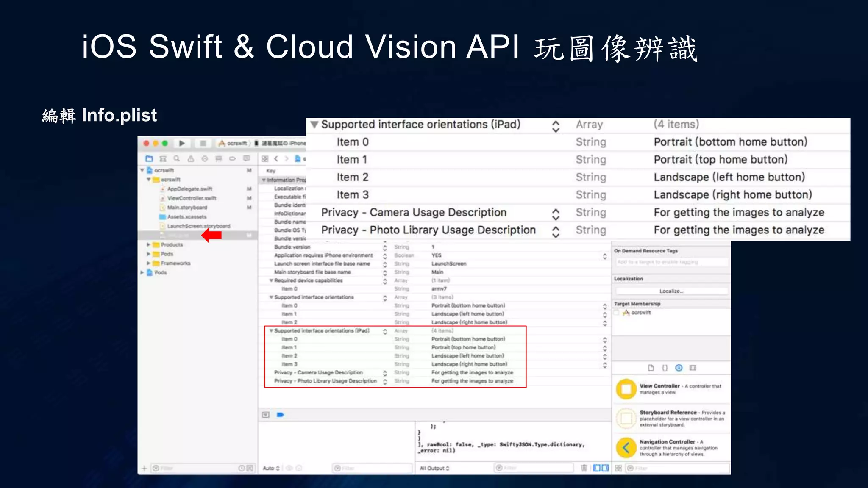Expand the Pods project
The image size is (868, 488).
pyautogui.click(x=142, y=273)
